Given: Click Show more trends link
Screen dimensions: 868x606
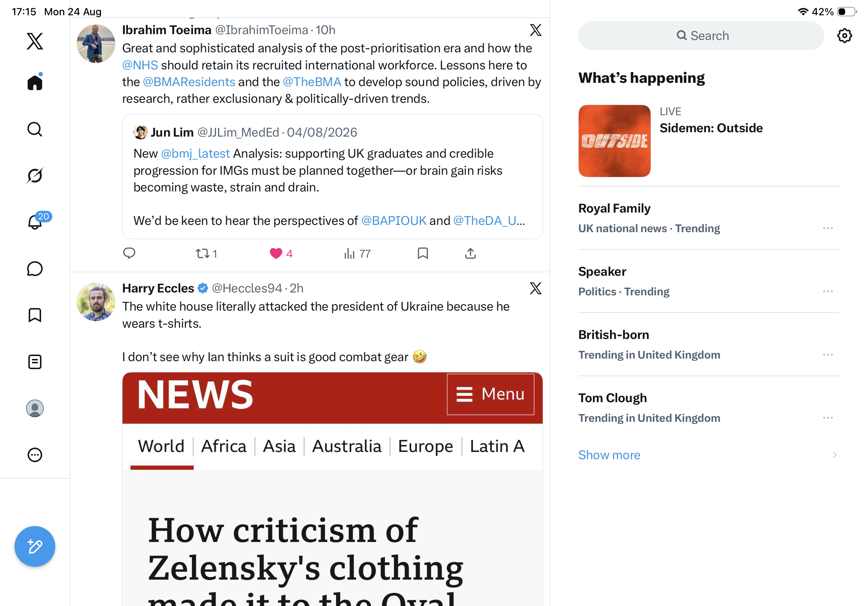Looking at the screenshot, I should coord(609,455).
